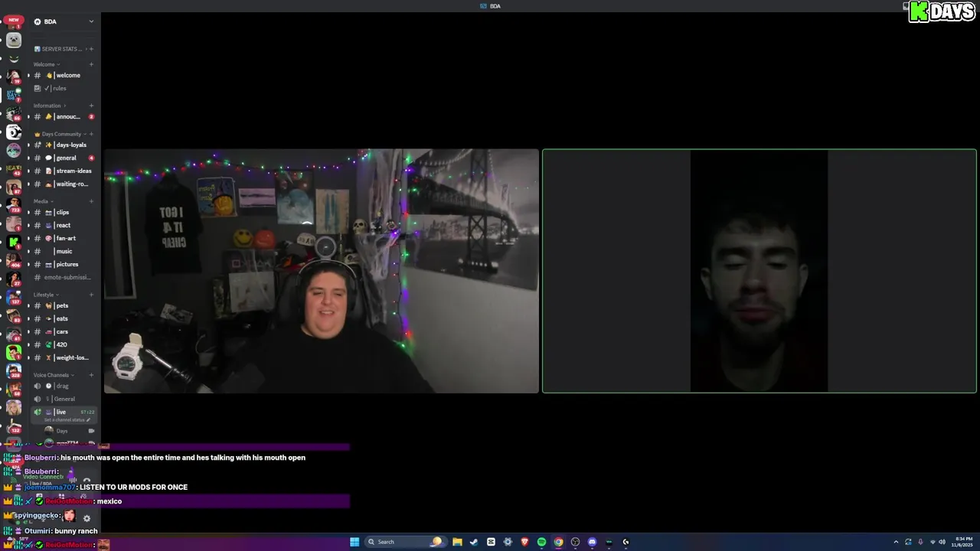Collapse the Lifestyle category
The height and width of the screenshot is (551, 980).
[x=46, y=295]
